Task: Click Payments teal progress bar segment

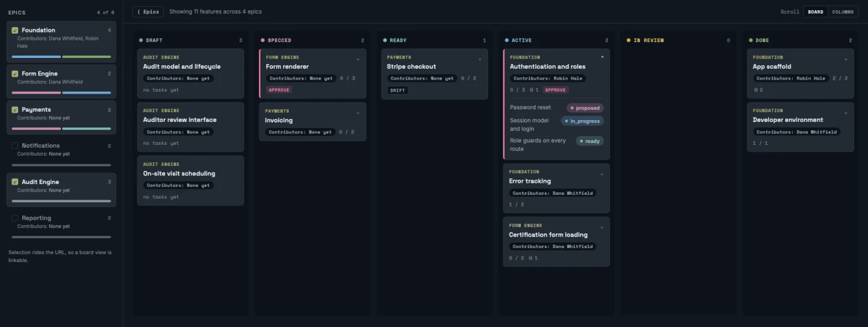Action: (x=87, y=129)
